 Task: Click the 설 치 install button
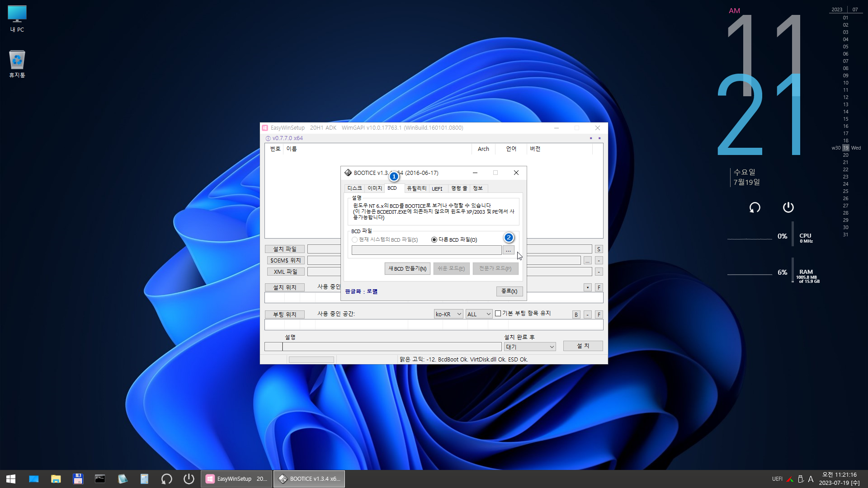[x=583, y=346]
